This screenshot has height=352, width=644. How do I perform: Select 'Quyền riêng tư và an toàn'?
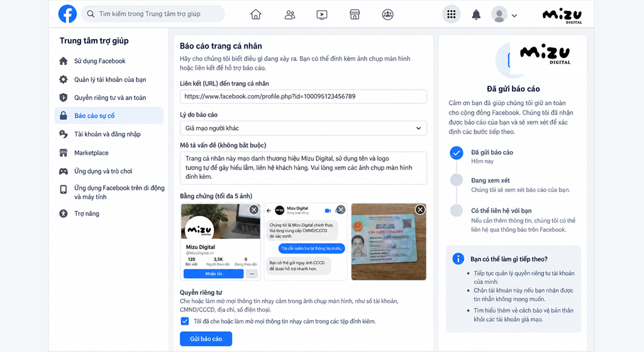click(110, 98)
